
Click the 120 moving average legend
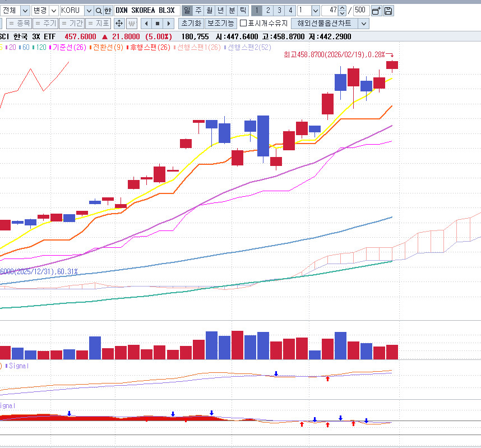coord(41,47)
